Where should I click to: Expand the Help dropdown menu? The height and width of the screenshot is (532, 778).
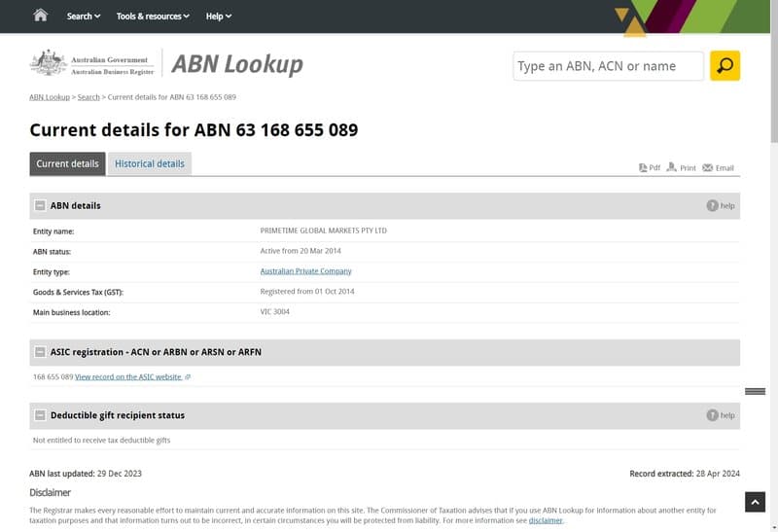218,16
